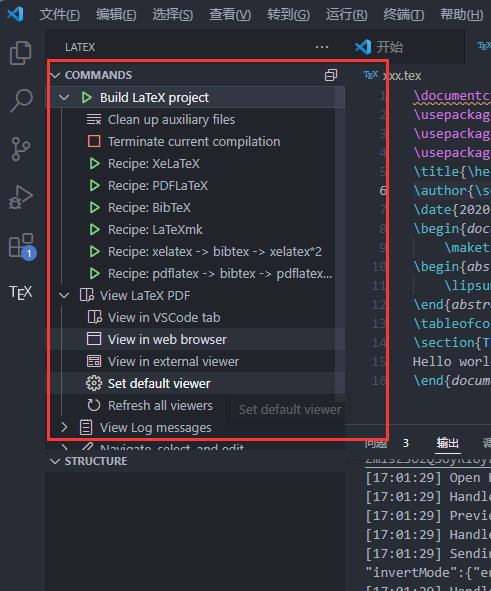Click play icon for Recipe: XeLaTeX
Screen dimensions: 491x591
(x=95, y=164)
